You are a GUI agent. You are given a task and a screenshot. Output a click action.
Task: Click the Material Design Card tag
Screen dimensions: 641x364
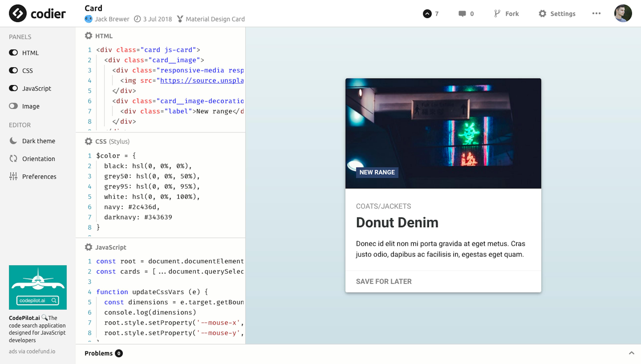tap(215, 19)
